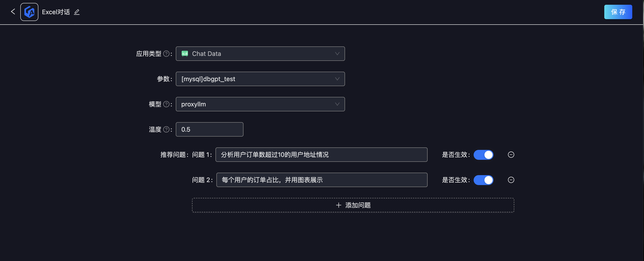Image resolution: width=644 pixels, height=261 pixels.
Task: Click the back arrow icon
Action: pyautogui.click(x=13, y=12)
